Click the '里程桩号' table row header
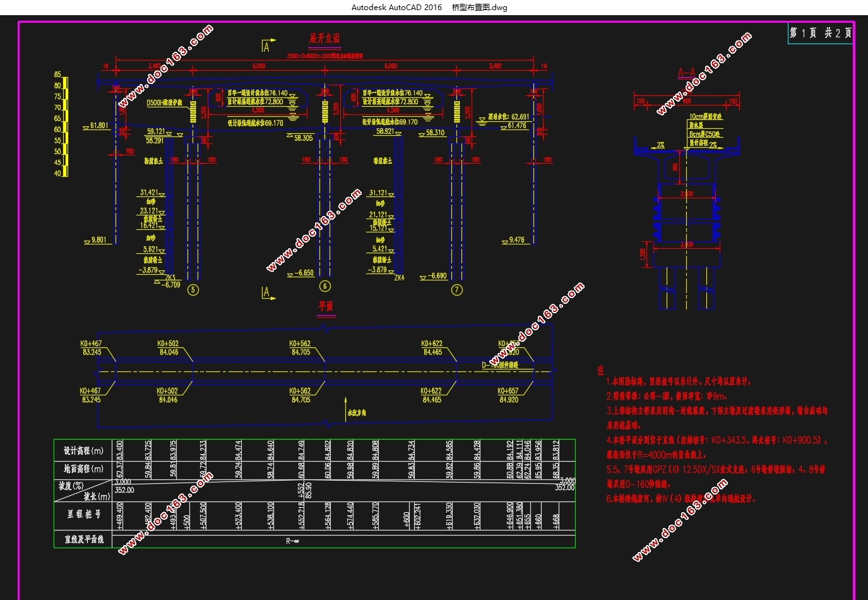This screenshot has height=600, width=868. 83,515
